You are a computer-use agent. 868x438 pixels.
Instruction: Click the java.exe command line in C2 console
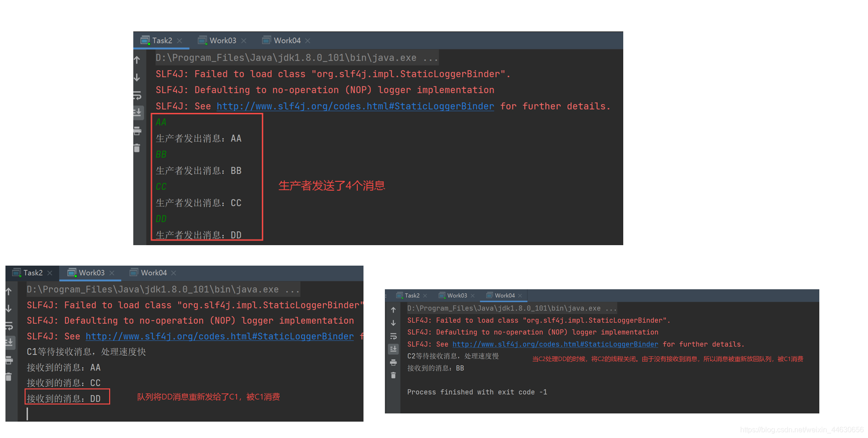click(512, 308)
